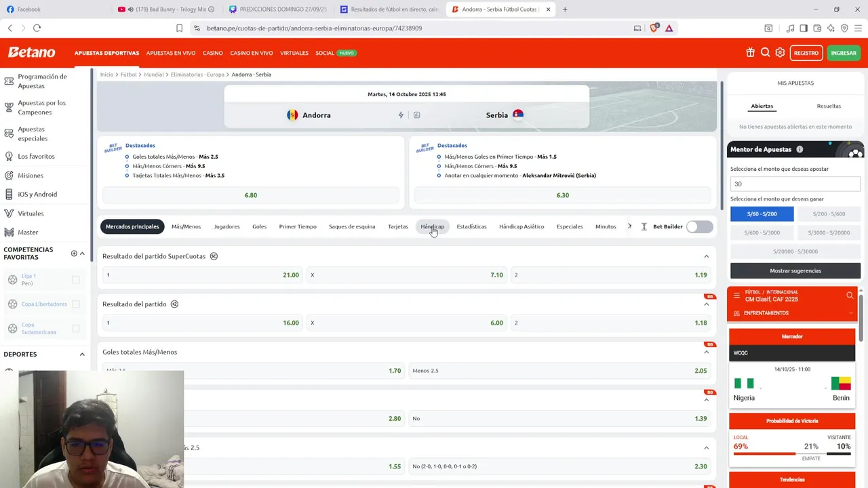Collapse the Deportes sidebar section

click(82, 354)
